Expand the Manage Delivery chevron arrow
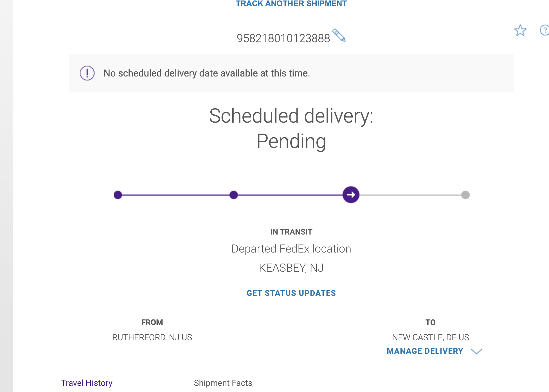The width and height of the screenshot is (549, 392). [x=476, y=351]
